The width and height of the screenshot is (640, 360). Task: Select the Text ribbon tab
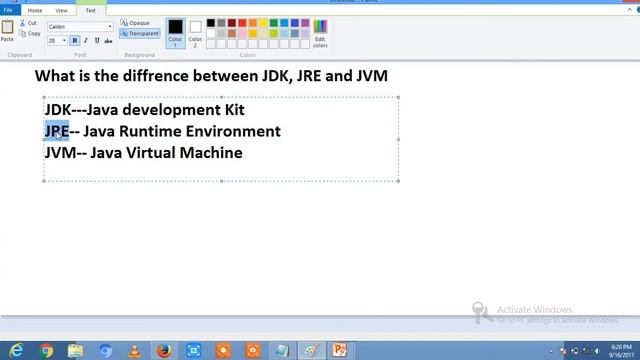coord(91,10)
